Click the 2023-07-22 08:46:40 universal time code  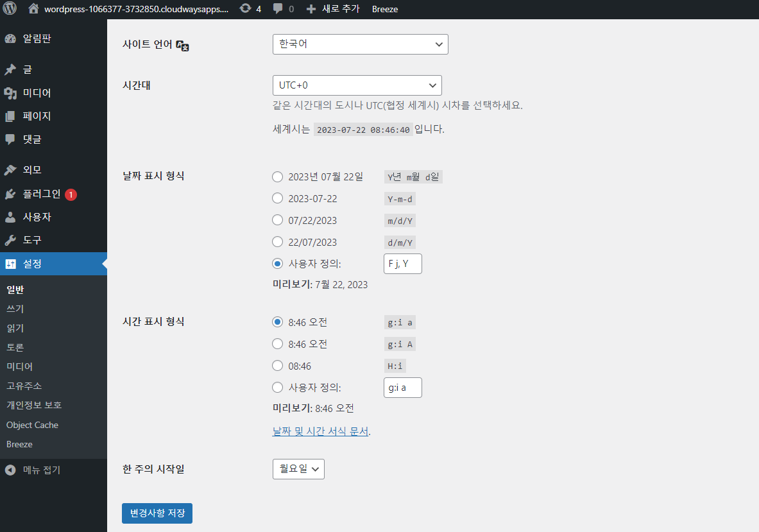coord(363,130)
